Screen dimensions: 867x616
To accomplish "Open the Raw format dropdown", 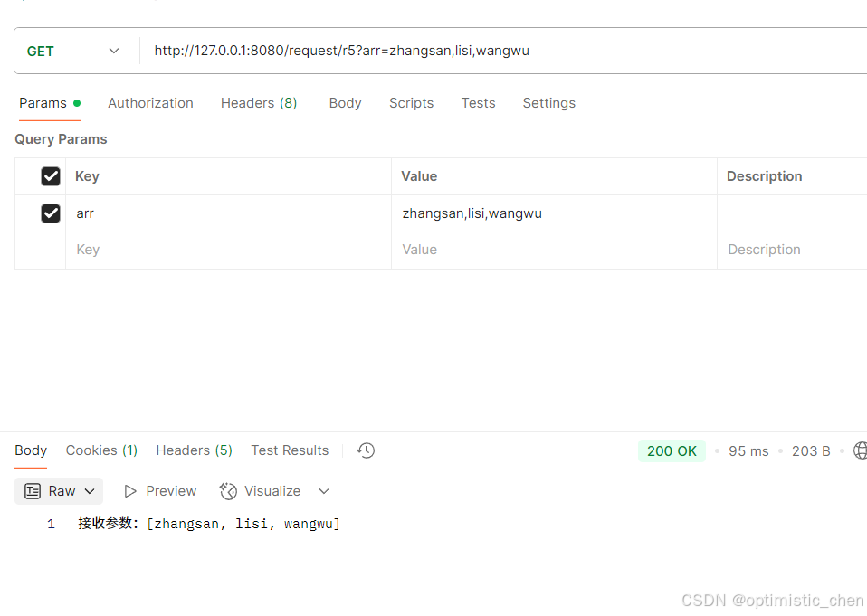I will [x=59, y=491].
